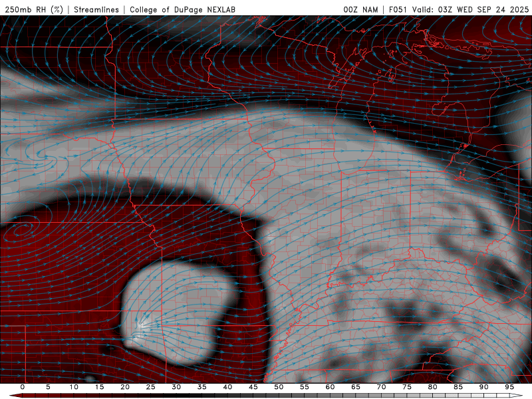The image size is (532, 399).
Task: Click the colorbar tick label '65'
Action: (x=356, y=387)
